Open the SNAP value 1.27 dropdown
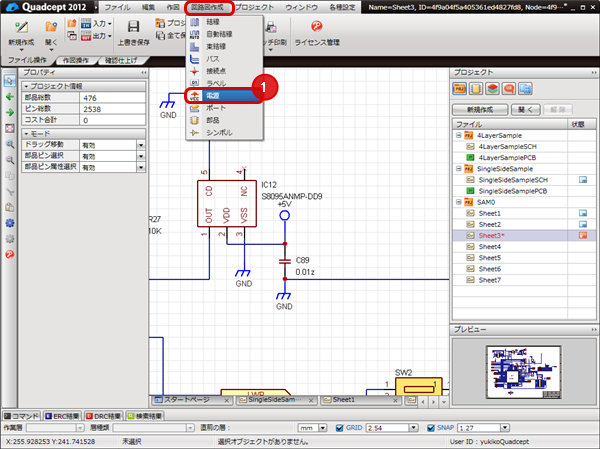Image resolution: width=600 pixels, height=449 pixels. coord(505,428)
